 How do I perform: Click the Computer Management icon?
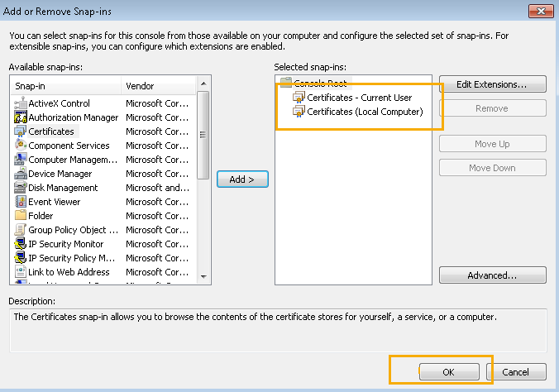21,159
